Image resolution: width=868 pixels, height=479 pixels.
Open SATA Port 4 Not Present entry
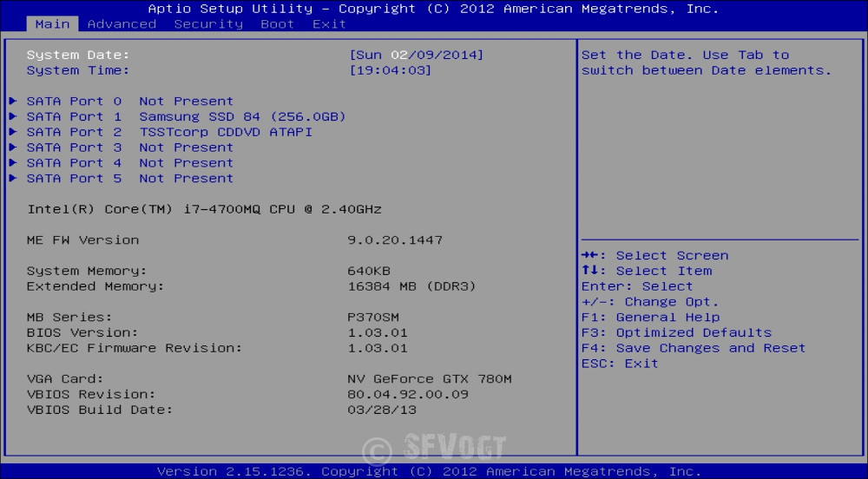[x=130, y=163]
